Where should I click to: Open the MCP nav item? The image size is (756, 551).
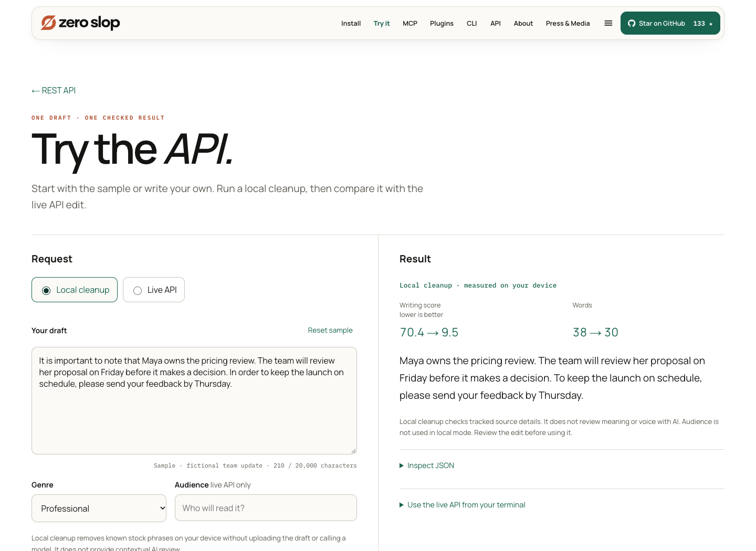click(x=410, y=24)
